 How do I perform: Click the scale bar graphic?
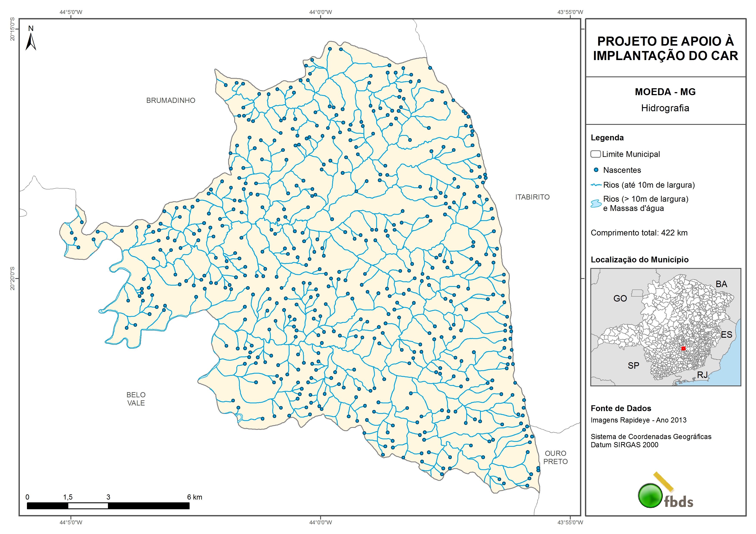108,506
